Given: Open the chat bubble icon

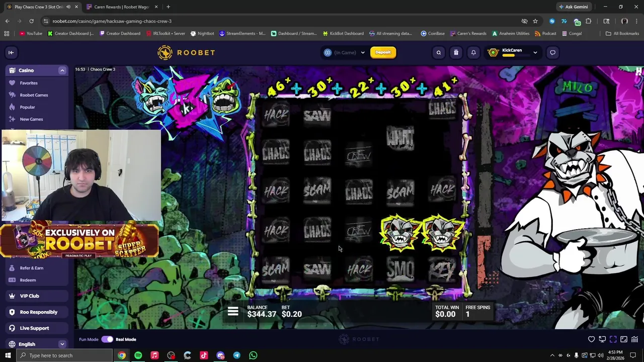Looking at the screenshot, I should 552,52.
